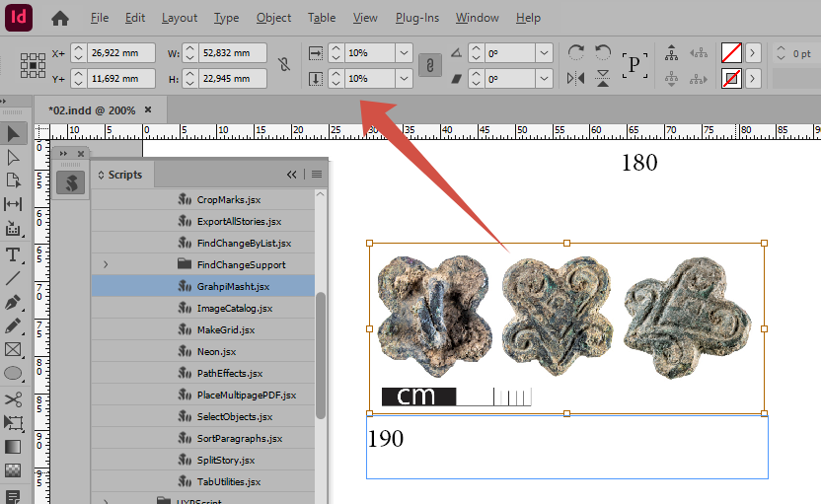The width and height of the screenshot is (821, 504).
Task: Select the Scissors tool
Action: point(13,399)
